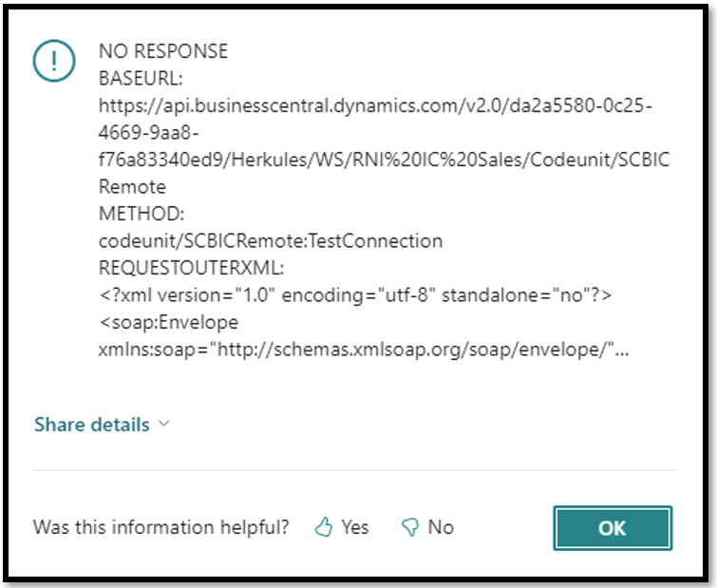
Task: Click the api.businesscentral.dynamics.com URL line
Action: click(x=375, y=106)
